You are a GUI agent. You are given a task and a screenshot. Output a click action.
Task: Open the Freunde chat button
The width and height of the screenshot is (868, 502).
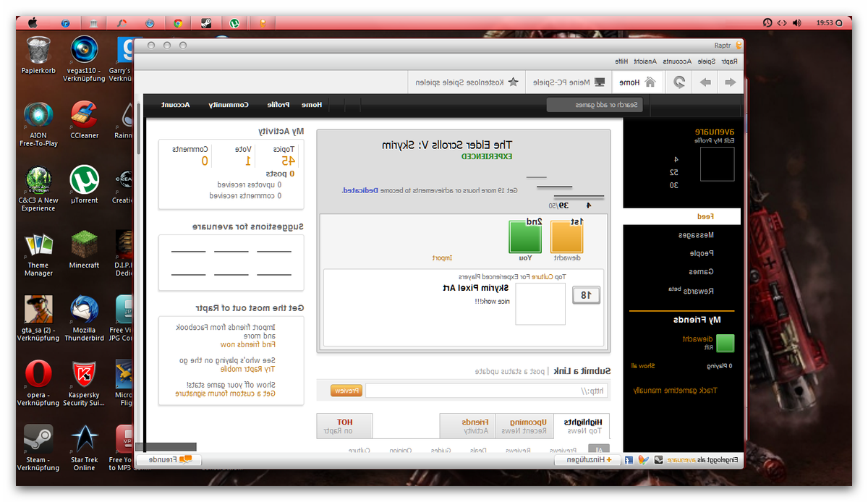(x=169, y=459)
